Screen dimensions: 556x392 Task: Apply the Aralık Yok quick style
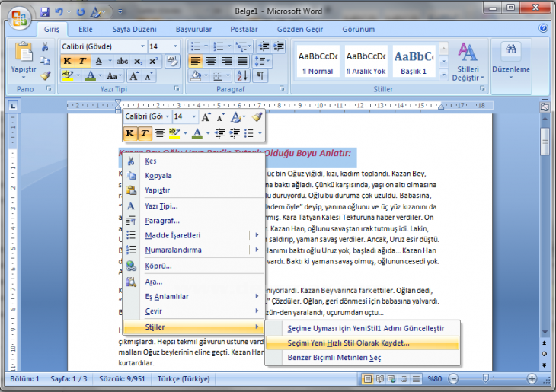(x=366, y=61)
